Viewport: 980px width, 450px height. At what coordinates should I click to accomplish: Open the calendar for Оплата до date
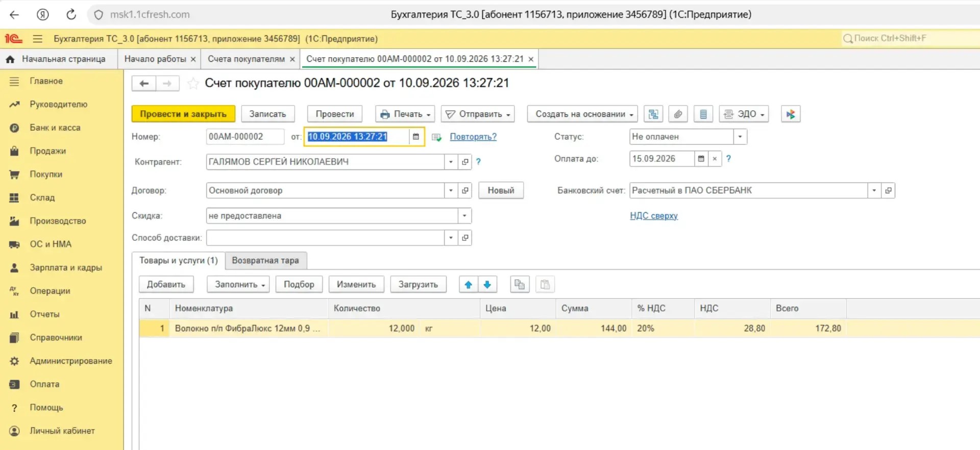(701, 159)
